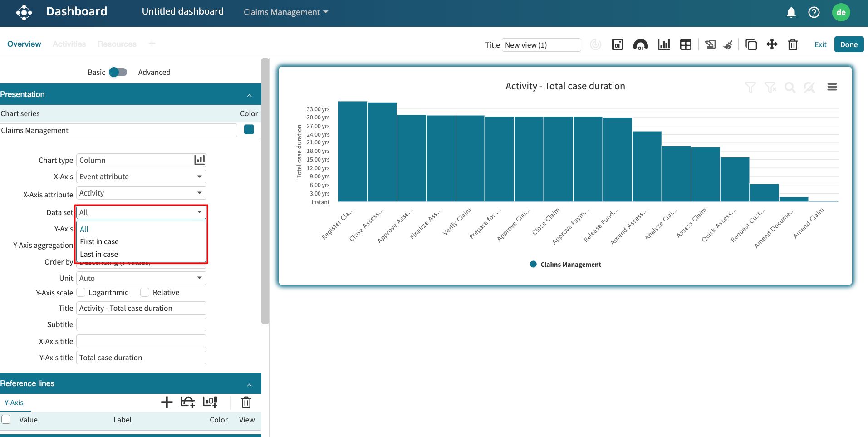The image size is (868, 437).
Task: Check the Relative Y-Axis scale checkbox
Action: (x=145, y=292)
